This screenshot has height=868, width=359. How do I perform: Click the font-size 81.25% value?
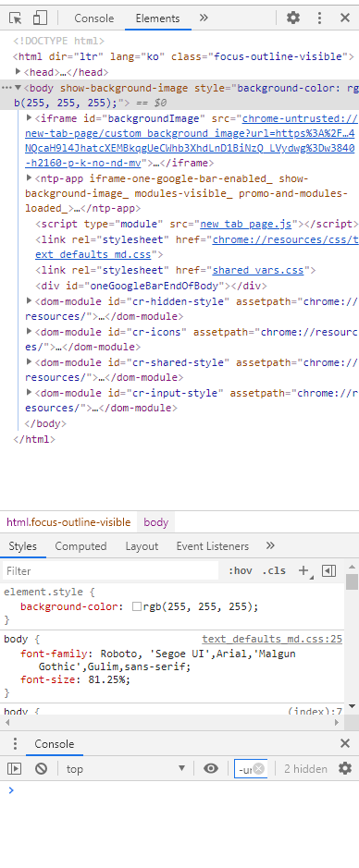click(108, 679)
